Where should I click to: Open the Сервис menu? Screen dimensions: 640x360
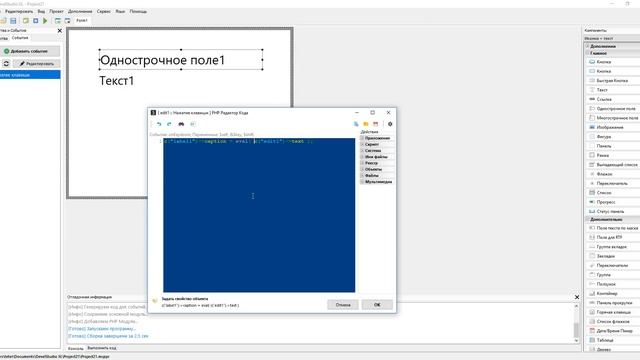click(104, 11)
